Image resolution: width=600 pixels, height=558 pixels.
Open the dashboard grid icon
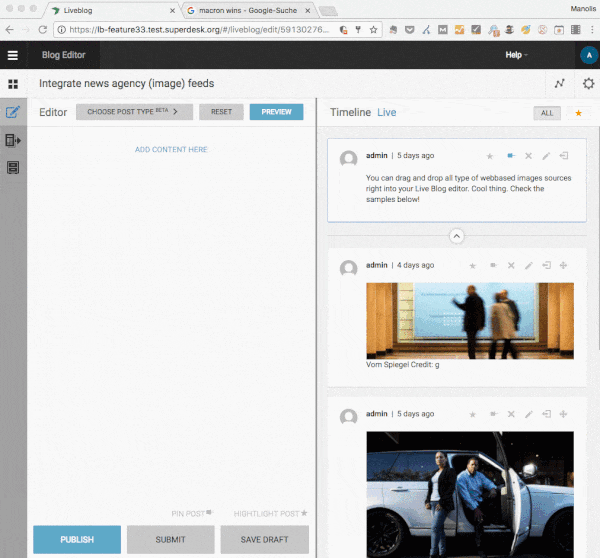click(x=13, y=84)
